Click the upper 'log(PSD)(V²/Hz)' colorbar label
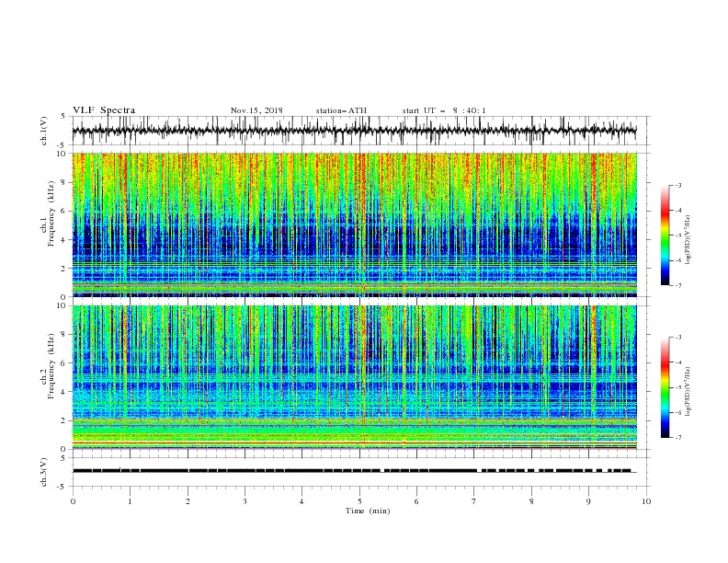This screenshot has width=728, height=563. [x=688, y=240]
